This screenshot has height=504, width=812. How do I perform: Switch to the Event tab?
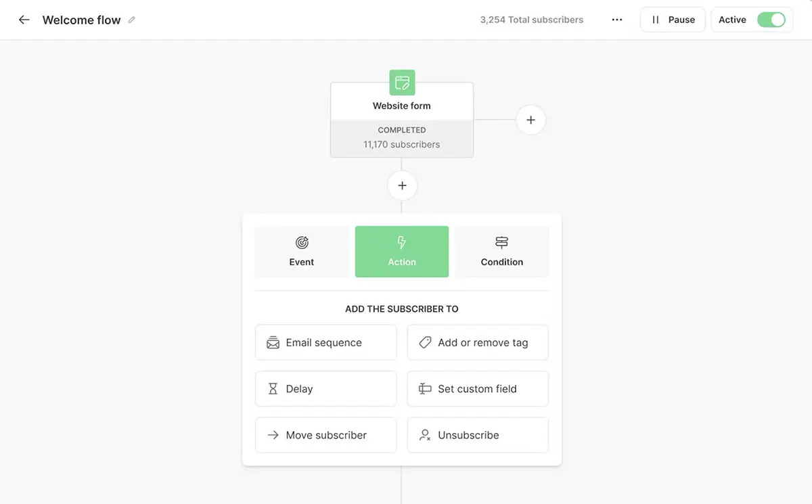pyautogui.click(x=301, y=251)
